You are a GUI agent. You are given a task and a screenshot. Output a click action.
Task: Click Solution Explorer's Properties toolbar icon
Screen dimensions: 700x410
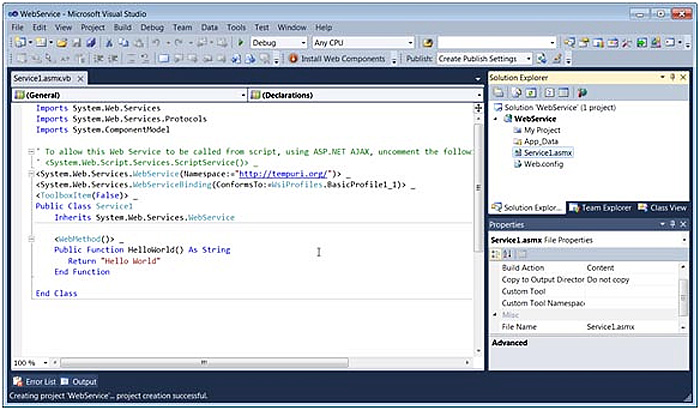pos(498,93)
